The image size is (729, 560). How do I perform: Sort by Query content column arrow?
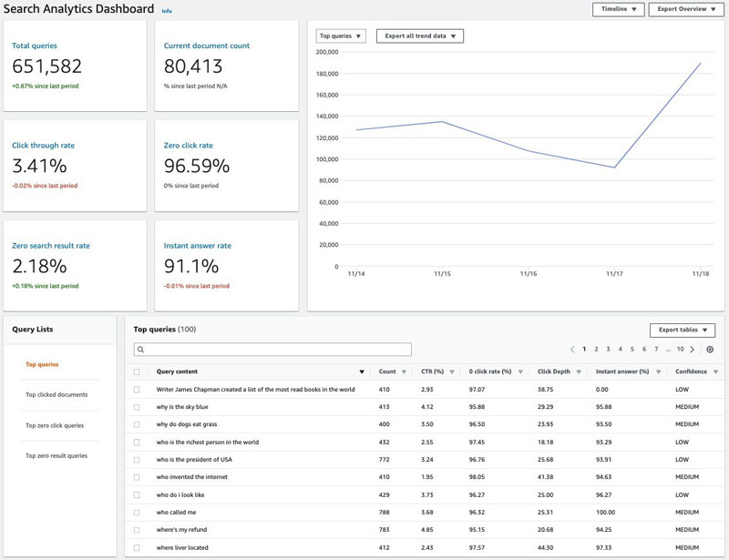click(x=362, y=372)
